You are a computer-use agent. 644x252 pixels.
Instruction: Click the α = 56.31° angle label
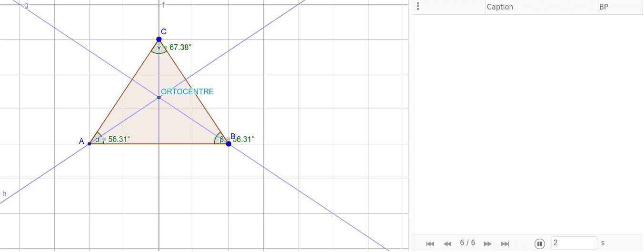click(x=113, y=139)
